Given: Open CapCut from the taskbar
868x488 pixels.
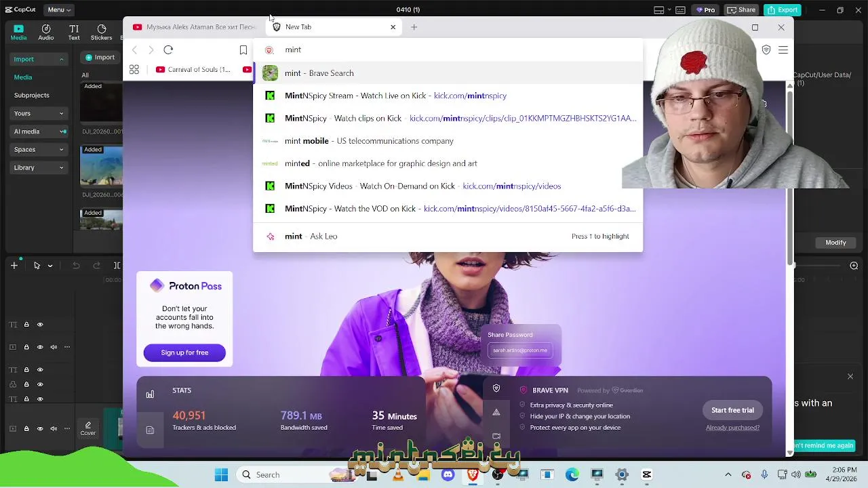Looking at the screenshot, I should [x=646, y=475].
